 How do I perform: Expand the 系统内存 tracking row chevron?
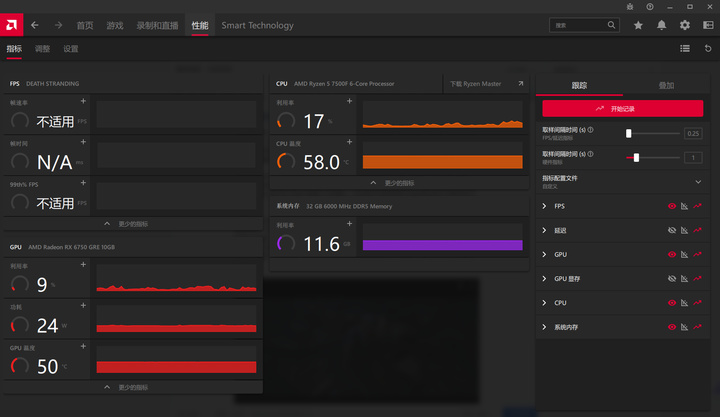pos(544,327)
